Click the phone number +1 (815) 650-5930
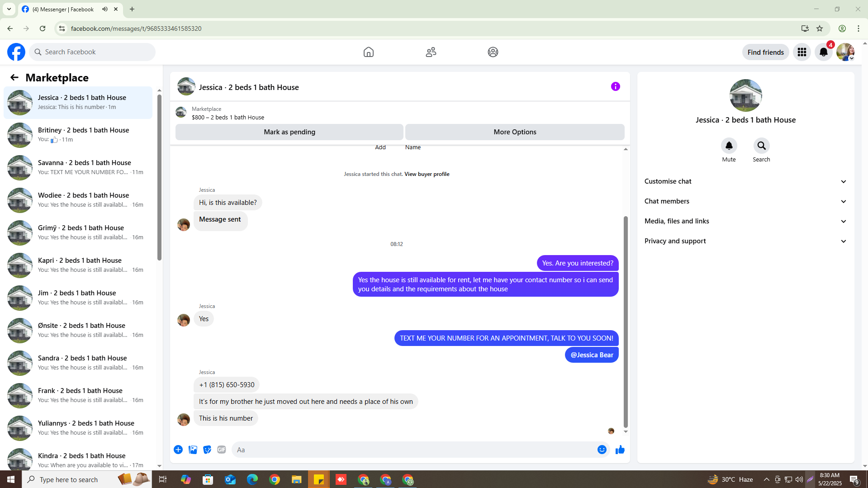 pyautogui.click(x=227, y=385)
